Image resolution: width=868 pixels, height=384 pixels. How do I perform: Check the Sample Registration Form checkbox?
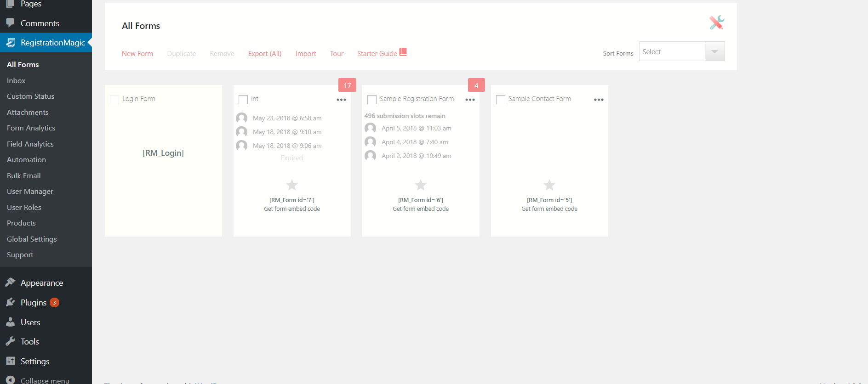[x=372, y=99]
